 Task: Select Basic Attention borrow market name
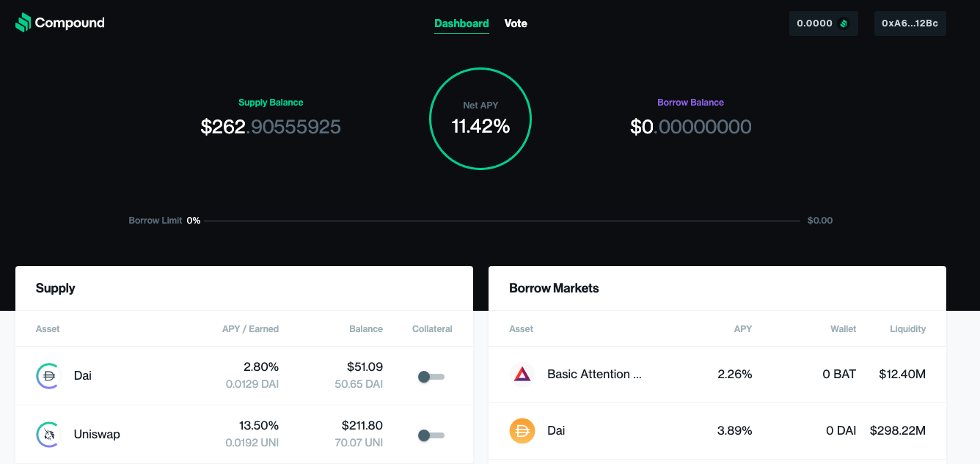coord(594,374)
